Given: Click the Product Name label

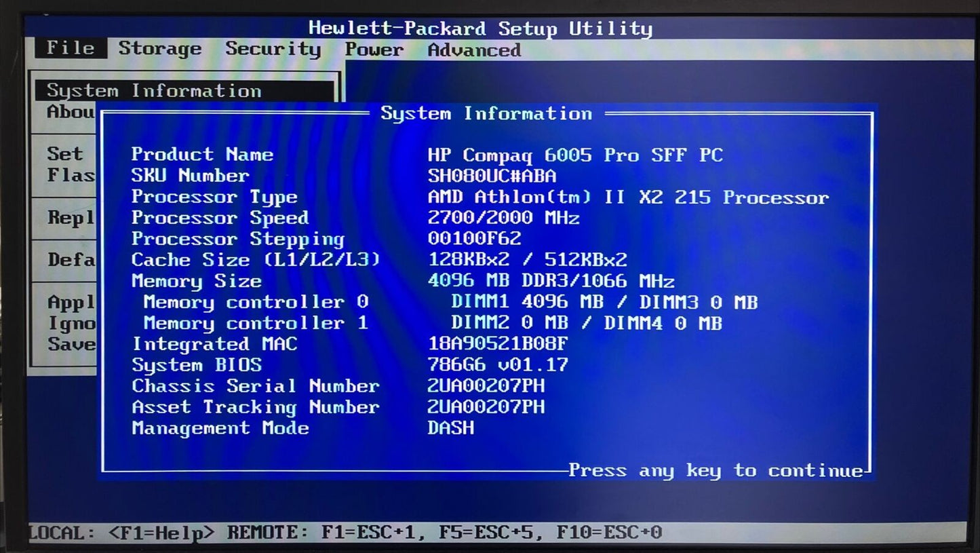Looking at the screenshot, I should point(202,155).
